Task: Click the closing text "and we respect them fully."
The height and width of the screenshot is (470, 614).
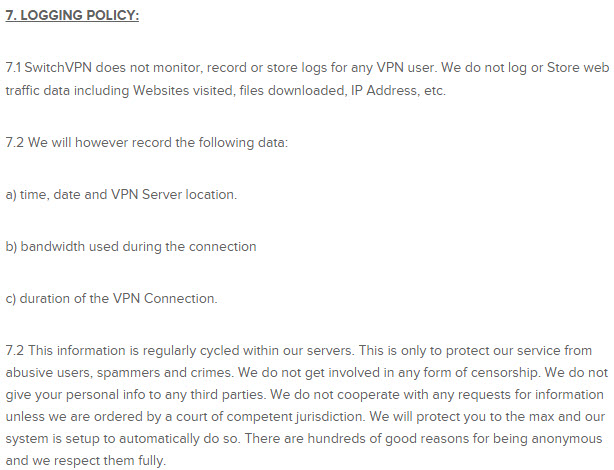Action: click(86, 460)
